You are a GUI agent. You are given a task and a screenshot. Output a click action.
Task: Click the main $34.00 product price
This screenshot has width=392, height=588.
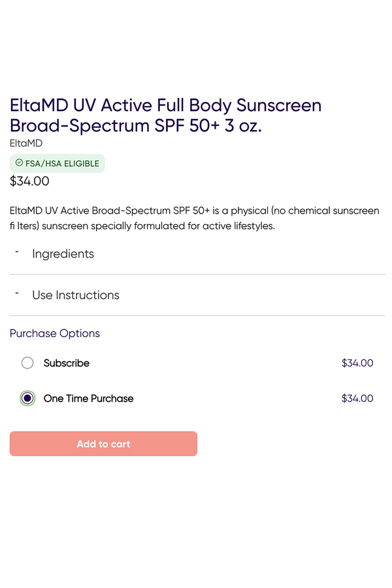point(29,182)
